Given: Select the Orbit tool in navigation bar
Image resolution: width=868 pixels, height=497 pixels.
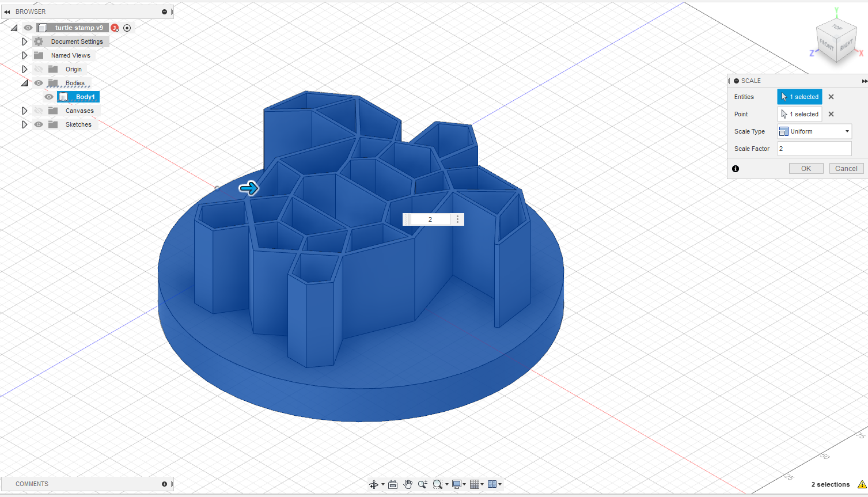Looking at the screenshot, I should point(373,484).
